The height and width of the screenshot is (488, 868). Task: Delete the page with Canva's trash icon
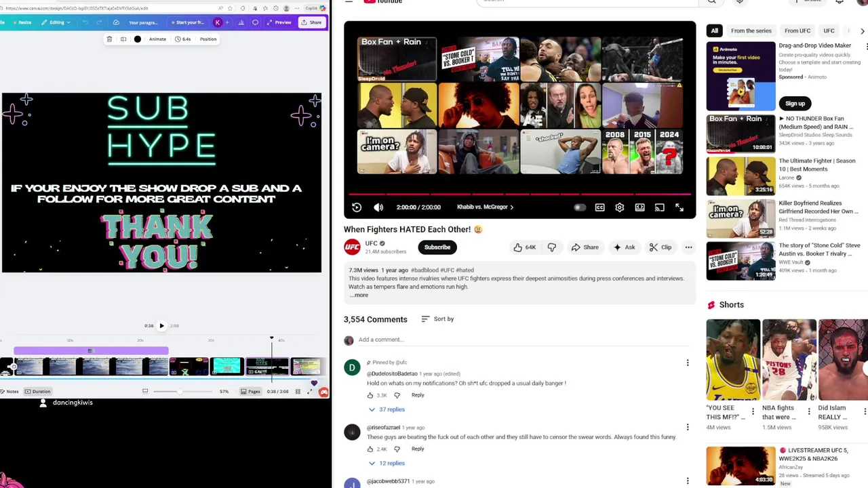pyautogui.click(x=109, y=39)
